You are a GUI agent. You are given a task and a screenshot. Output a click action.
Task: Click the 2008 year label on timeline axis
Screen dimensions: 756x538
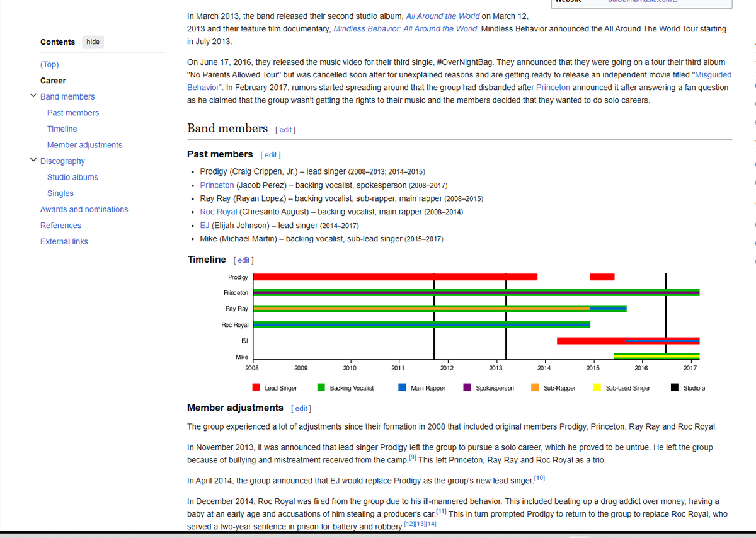coord(252,367)
